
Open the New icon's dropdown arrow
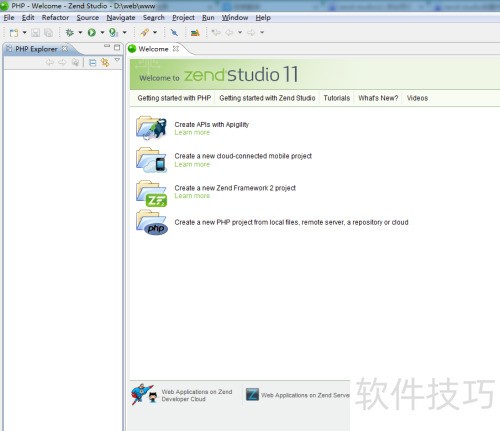click(24, 33)
